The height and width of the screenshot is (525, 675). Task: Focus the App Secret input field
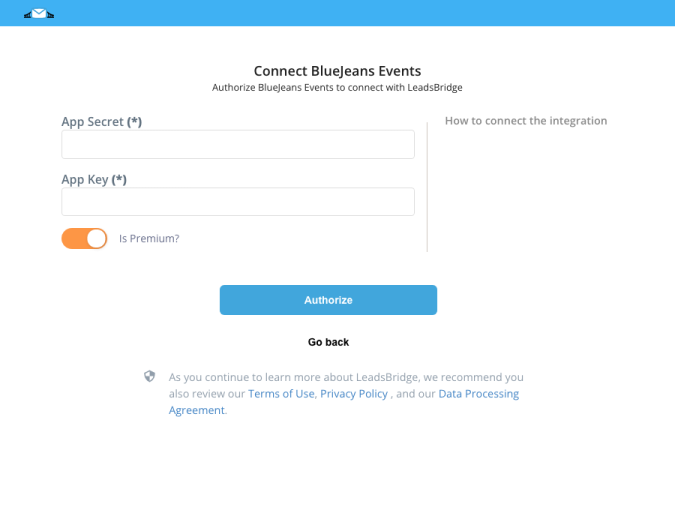pos(238,145)
